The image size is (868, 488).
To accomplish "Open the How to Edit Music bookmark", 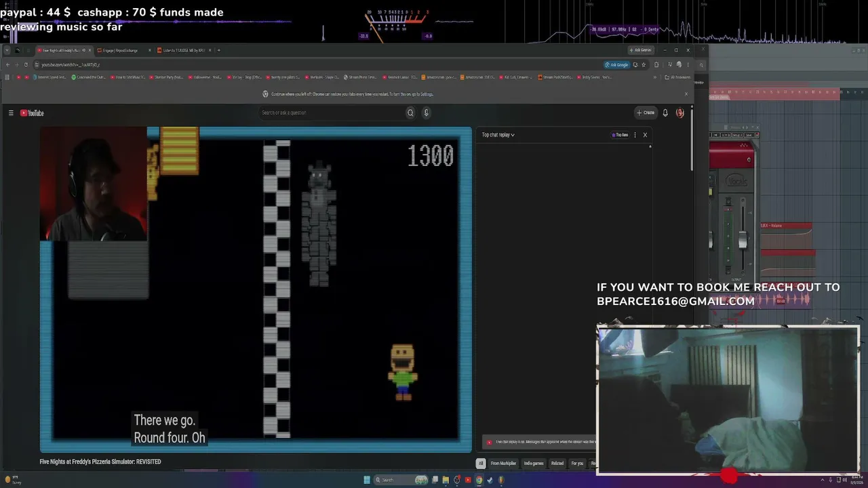I will click(x=127, y=77).
